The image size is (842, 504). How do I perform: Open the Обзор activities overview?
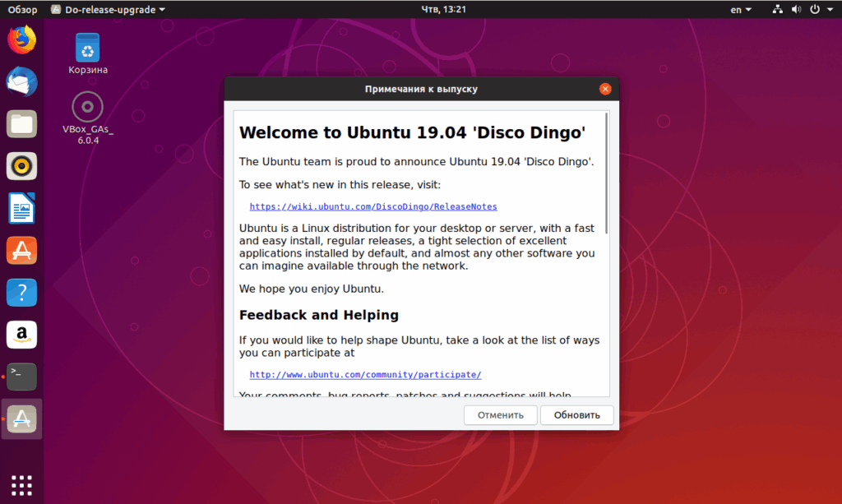point(22,10)
